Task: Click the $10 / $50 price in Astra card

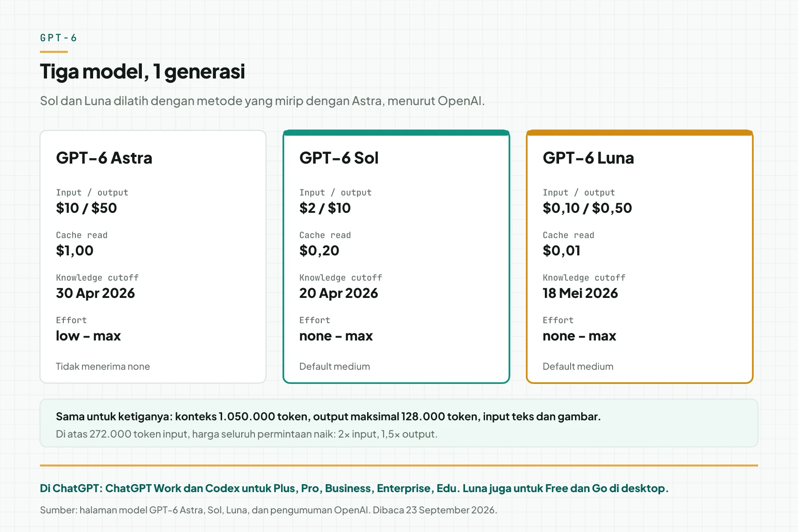Action: point(86,208)
